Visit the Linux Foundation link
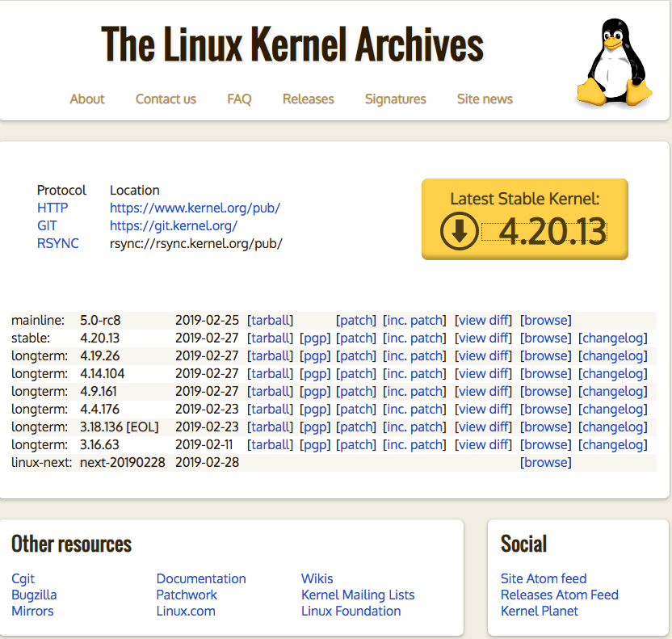 coord(351,612)
